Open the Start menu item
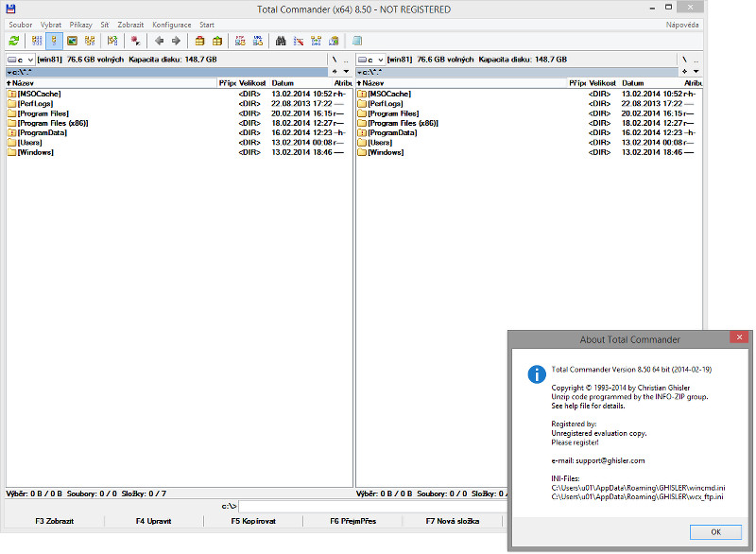 [x=207, y=25]
